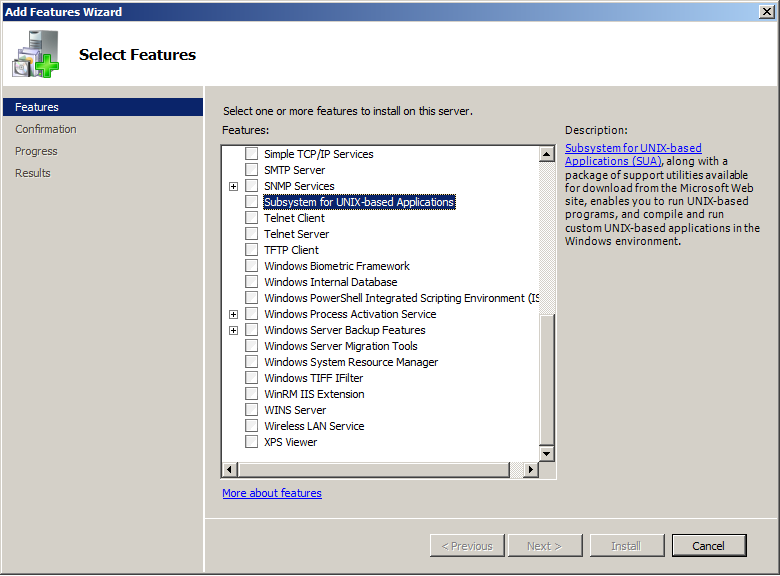
Task: Check the TFTP Client checkbox
Action: point(252,250)
